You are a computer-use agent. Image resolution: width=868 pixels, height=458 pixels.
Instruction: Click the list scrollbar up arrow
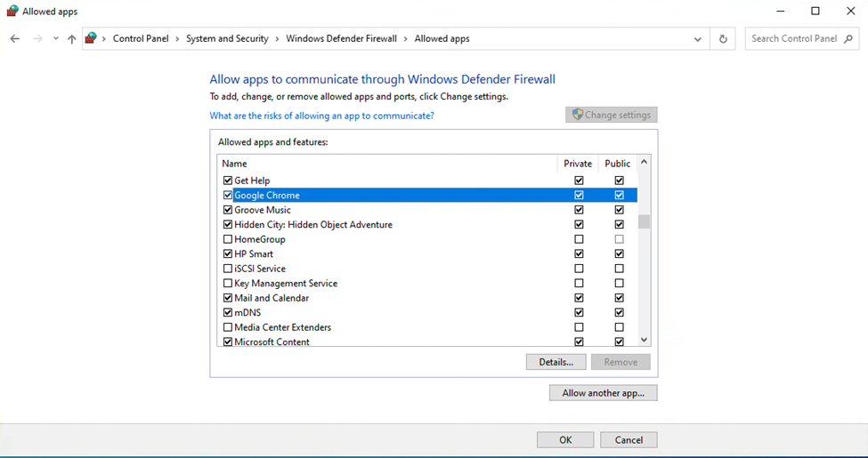point(644,162)
